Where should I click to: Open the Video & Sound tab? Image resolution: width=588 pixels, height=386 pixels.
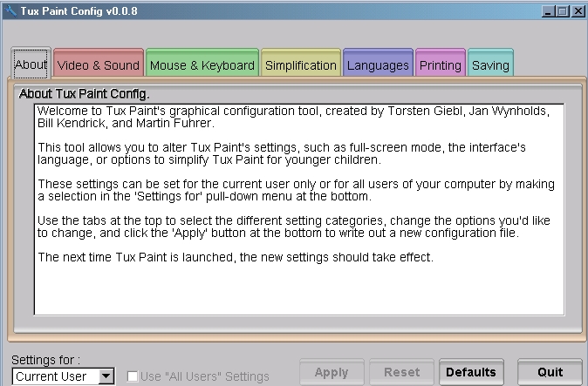coord(98,64)
